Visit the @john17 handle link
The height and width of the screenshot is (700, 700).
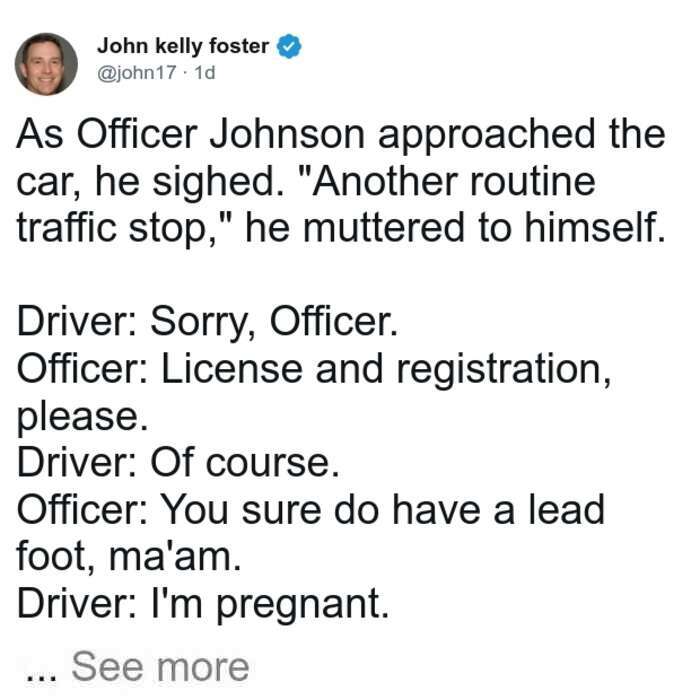click(x=137, y=73)
